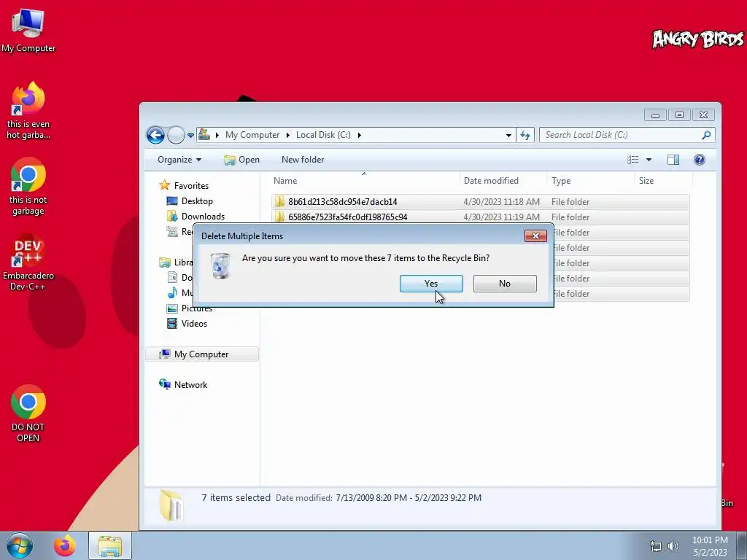Image resolution: width=747 pixels, height=560 pixels.
Task: Maximize the Explorer window
Action: click(x=680, y=115)
